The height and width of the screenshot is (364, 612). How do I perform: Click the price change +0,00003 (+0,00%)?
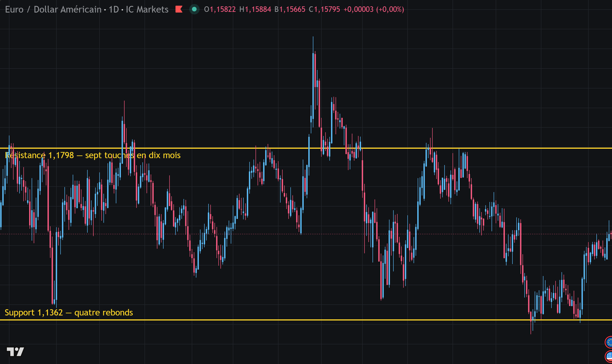(x=374, y=9)
